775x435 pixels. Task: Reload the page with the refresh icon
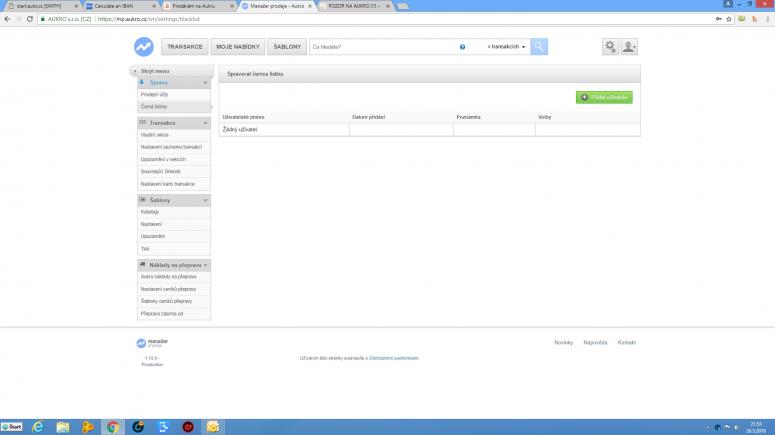point(30,19)
